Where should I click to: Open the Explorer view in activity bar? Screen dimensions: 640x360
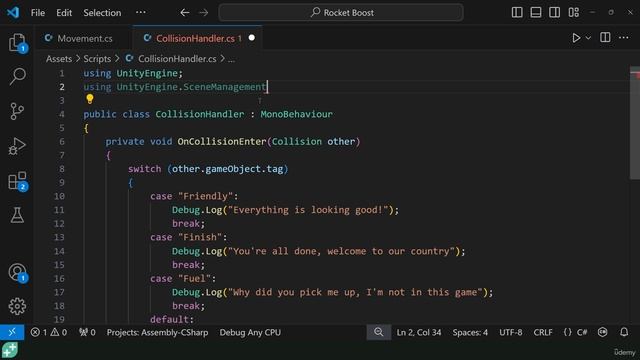17,42
